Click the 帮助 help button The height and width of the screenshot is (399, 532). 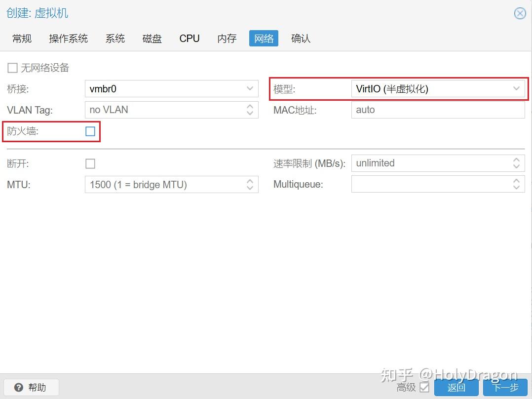[x=31, y=387]
